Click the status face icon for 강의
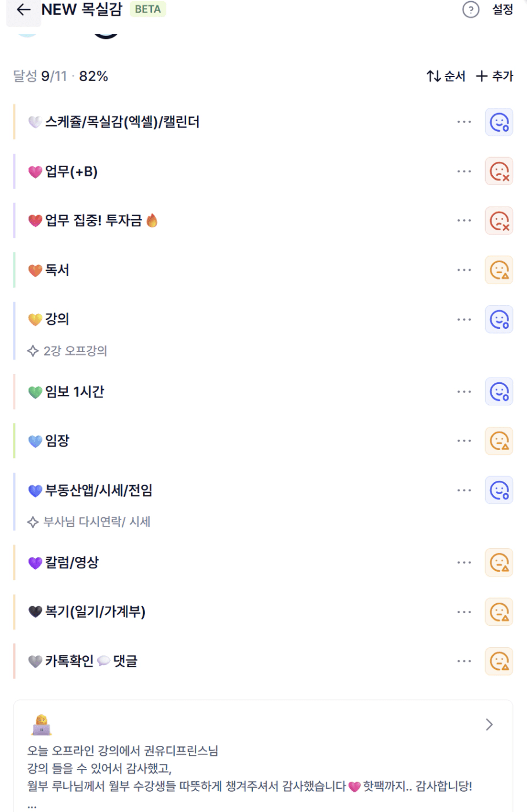Screen dimensions: 527x812 499,320
